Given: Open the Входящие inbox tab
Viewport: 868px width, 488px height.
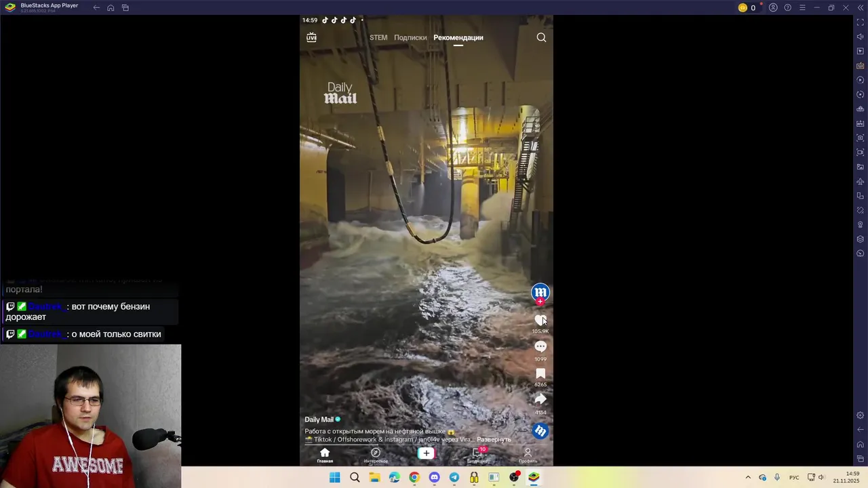Looking at the screenshot, I should point(477,455).
